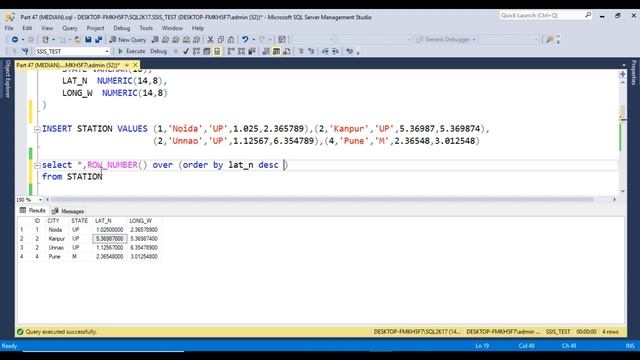This screenshot has height=360, width=640.
Task: Click the Copy icon
Action: click(221, 40)
